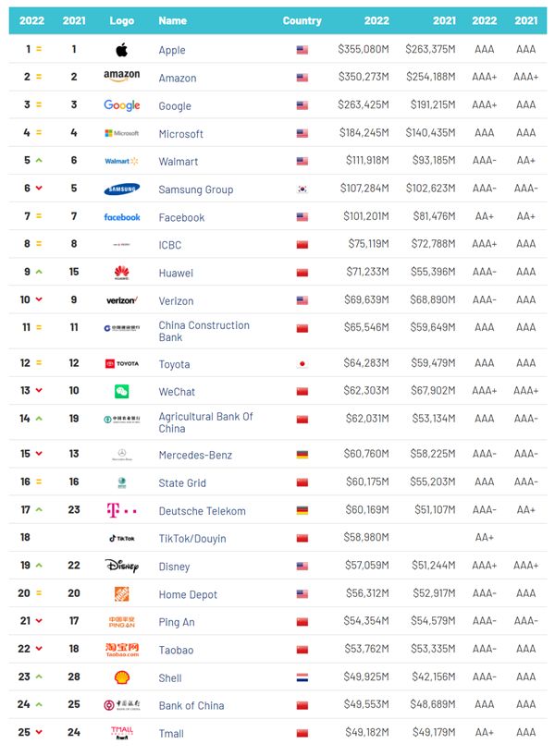Click the Home Depot orange logo
The width and height of the screenshot is (555, 756).
[121, 593]
